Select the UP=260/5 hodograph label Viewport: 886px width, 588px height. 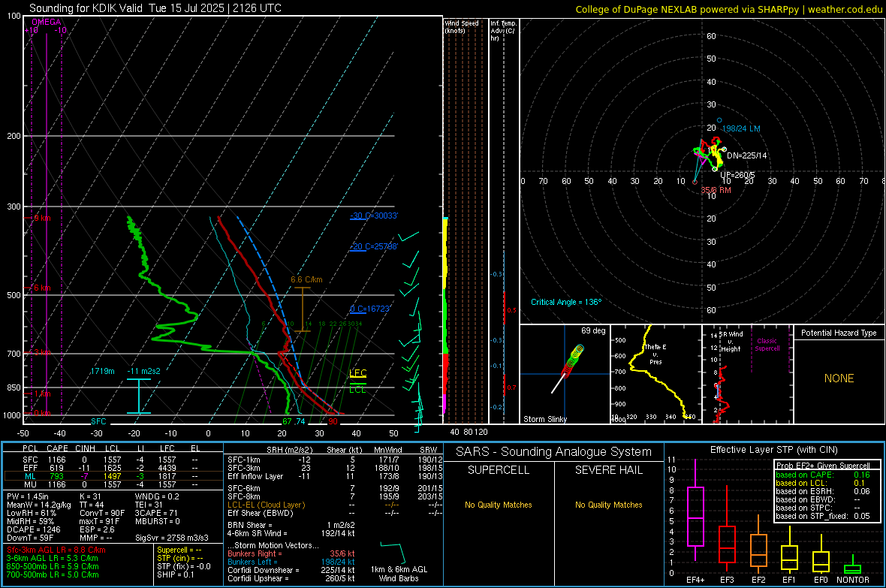coord(737,175)
